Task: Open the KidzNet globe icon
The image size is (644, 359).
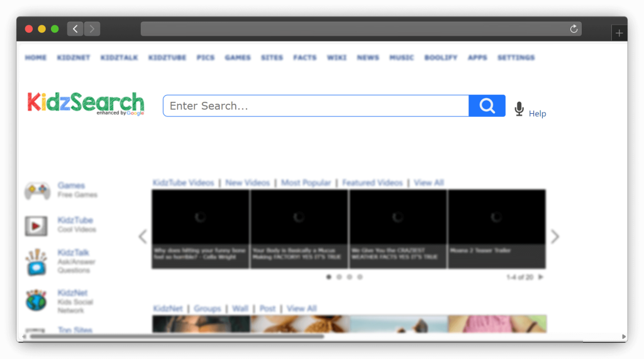Action: click(36, 301)
